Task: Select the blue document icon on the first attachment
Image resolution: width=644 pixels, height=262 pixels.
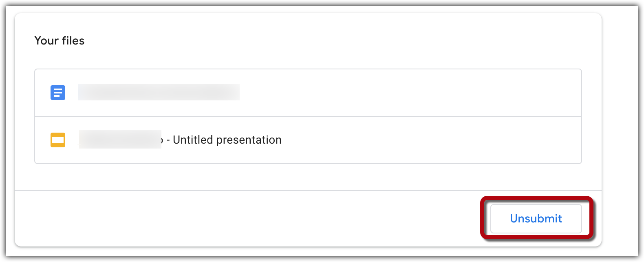Action: pyautogui.click(x=57, y=93)
